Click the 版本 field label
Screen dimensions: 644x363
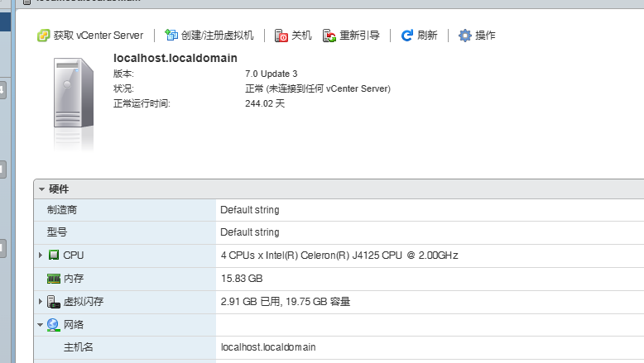point(123,74)
